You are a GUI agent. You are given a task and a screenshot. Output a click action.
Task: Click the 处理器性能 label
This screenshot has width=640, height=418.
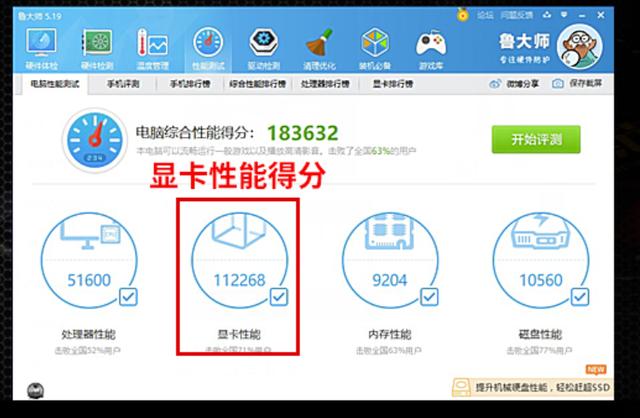pyautogui.click(x=89, y=334)
